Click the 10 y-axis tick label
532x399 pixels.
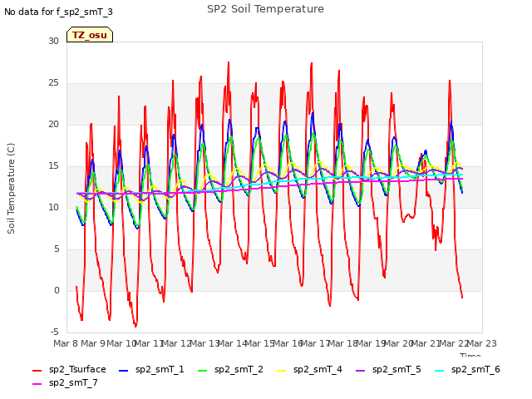(53, 207)
